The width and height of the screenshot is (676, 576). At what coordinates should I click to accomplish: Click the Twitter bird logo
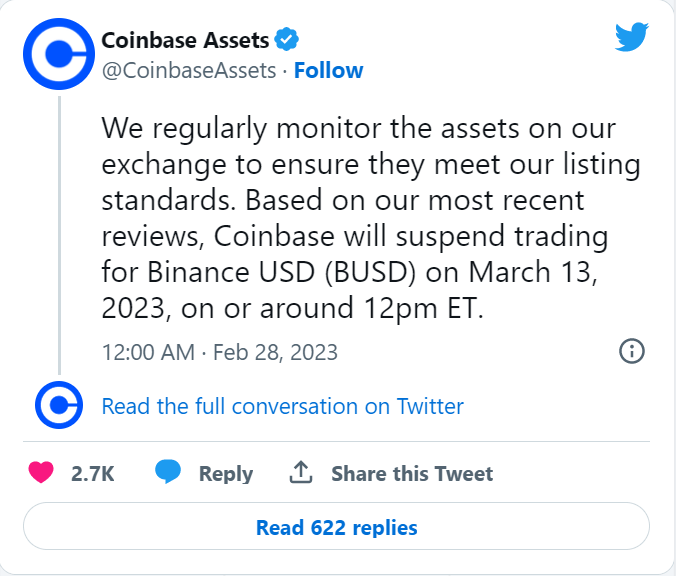point(632,39)
